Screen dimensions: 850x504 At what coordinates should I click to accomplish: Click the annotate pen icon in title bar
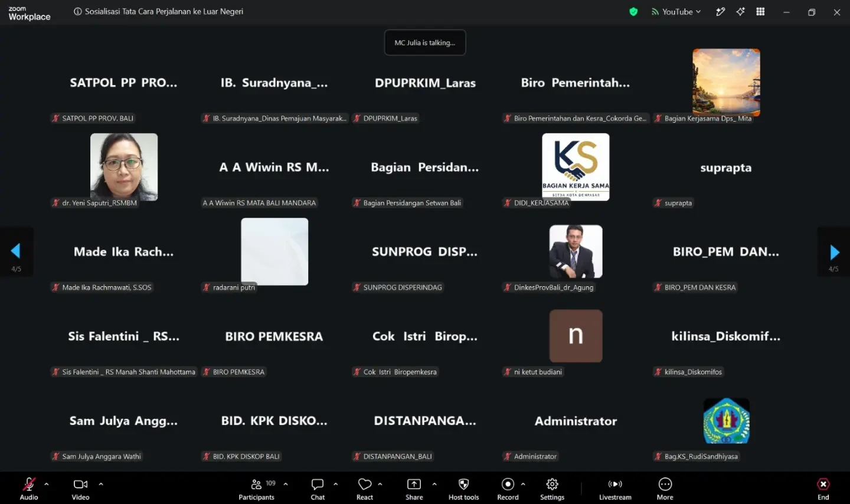720,12
